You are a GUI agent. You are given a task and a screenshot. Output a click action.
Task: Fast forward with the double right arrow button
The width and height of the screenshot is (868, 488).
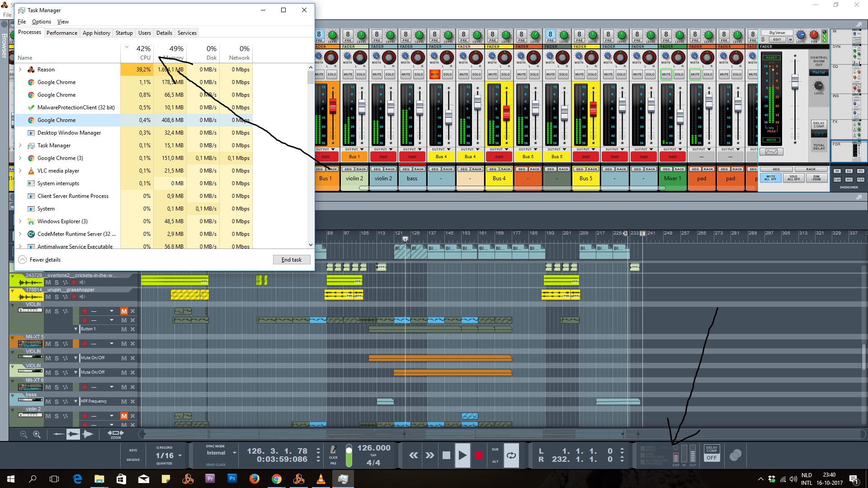point(429,455)
